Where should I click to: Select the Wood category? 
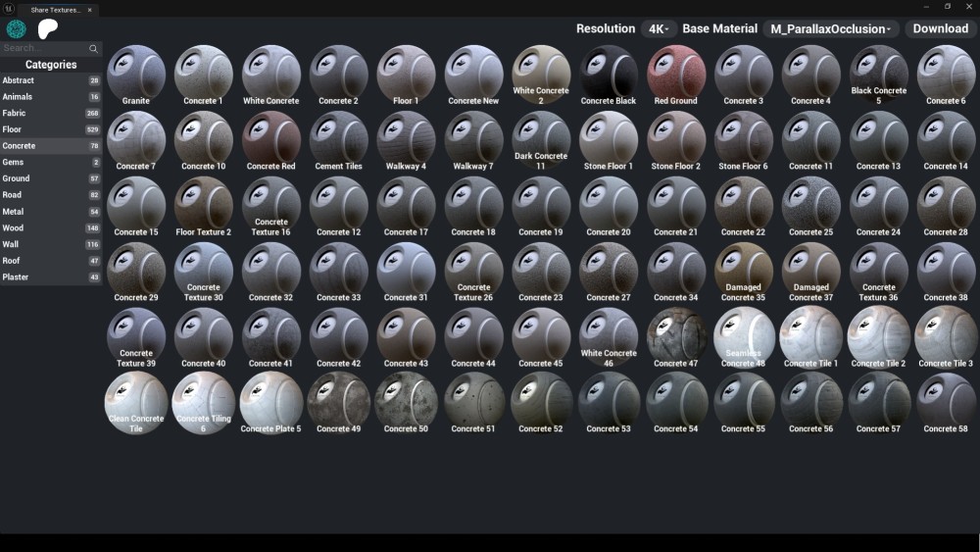point(51,228)
